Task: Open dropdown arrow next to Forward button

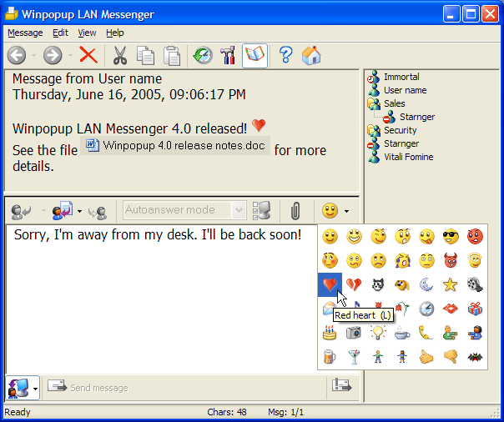Action: point(70,56)
